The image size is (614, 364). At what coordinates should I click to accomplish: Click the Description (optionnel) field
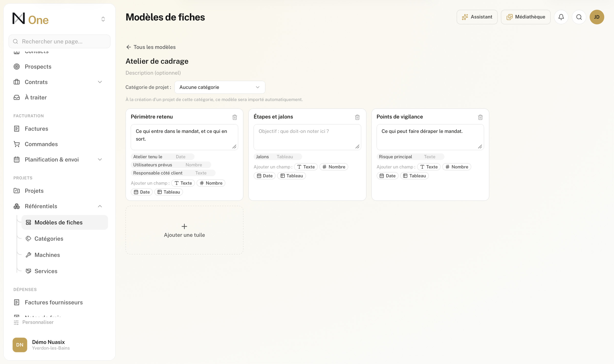[x=153, y=73]
